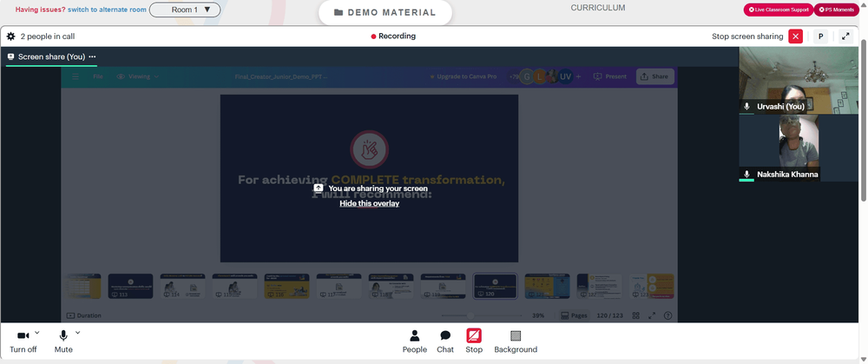The width and height of the screenshot is (868, 364).
Task: Open Background effects settings
Action: pos(516,341)
